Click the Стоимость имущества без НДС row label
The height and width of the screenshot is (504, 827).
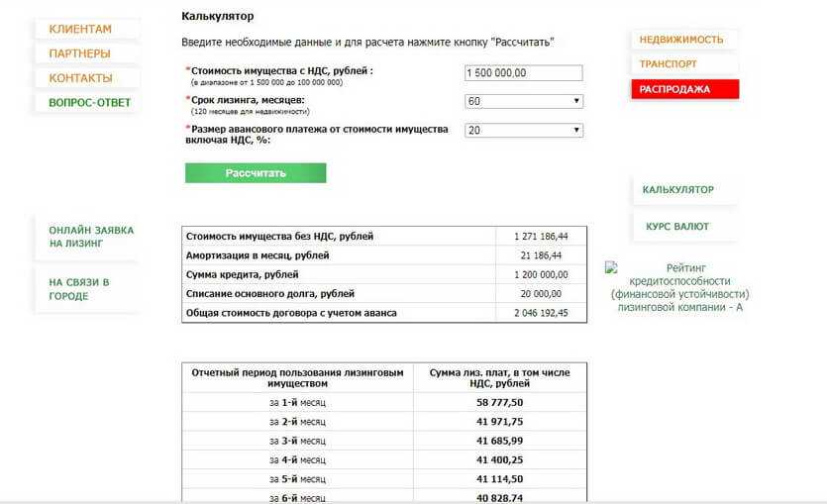(x=279, y=237)
